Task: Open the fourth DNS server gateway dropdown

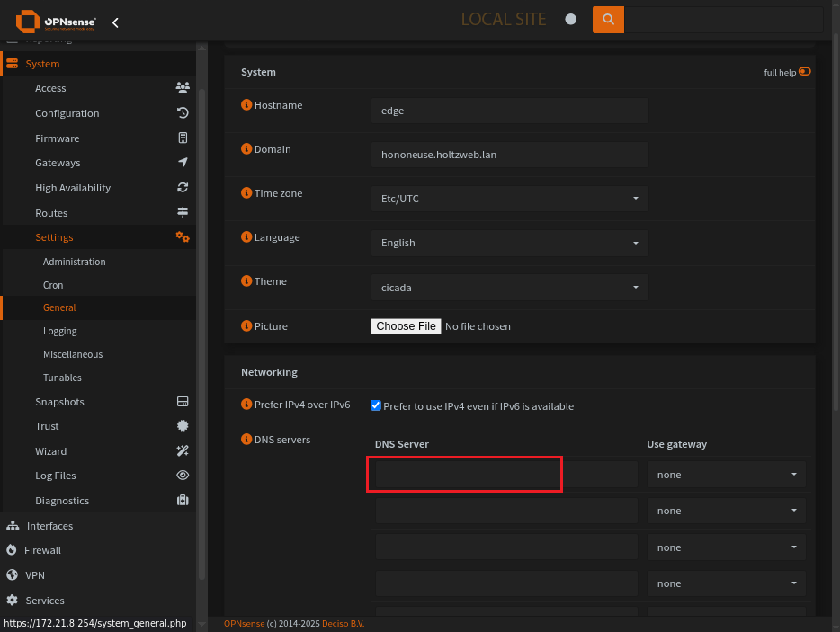Action: pos(727,583)
